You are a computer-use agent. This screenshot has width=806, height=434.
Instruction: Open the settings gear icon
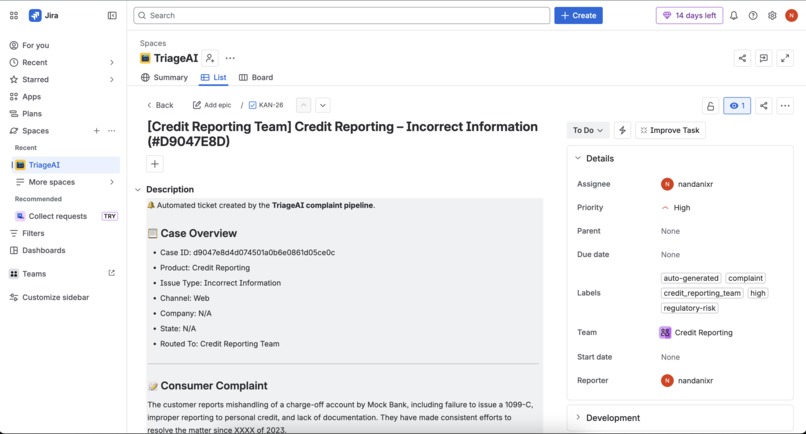click(x=772, y=15)
